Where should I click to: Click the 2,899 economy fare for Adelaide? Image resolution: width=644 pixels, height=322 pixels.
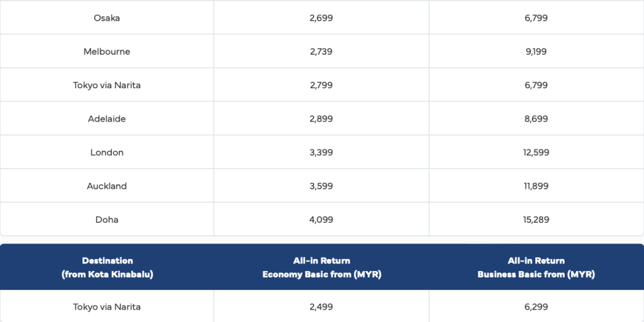pos(321,119)
